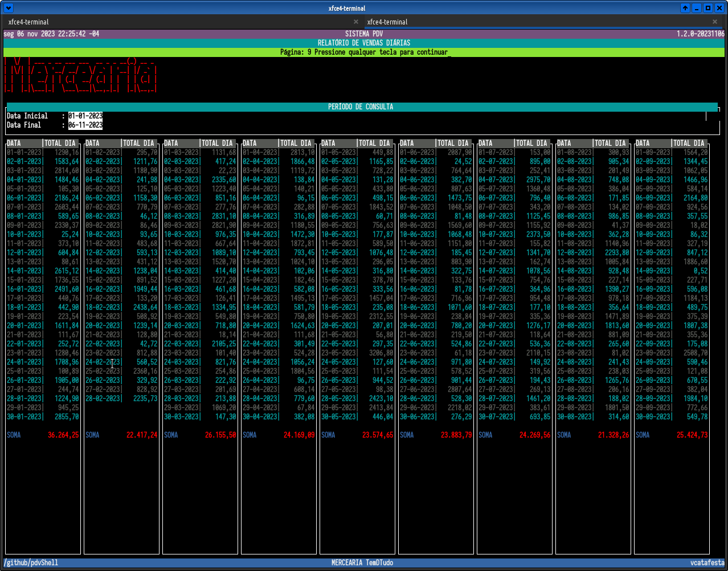Click the date row 20-04-2023
The height and width of the screenshot is (571, 728).
pos(279,325)
